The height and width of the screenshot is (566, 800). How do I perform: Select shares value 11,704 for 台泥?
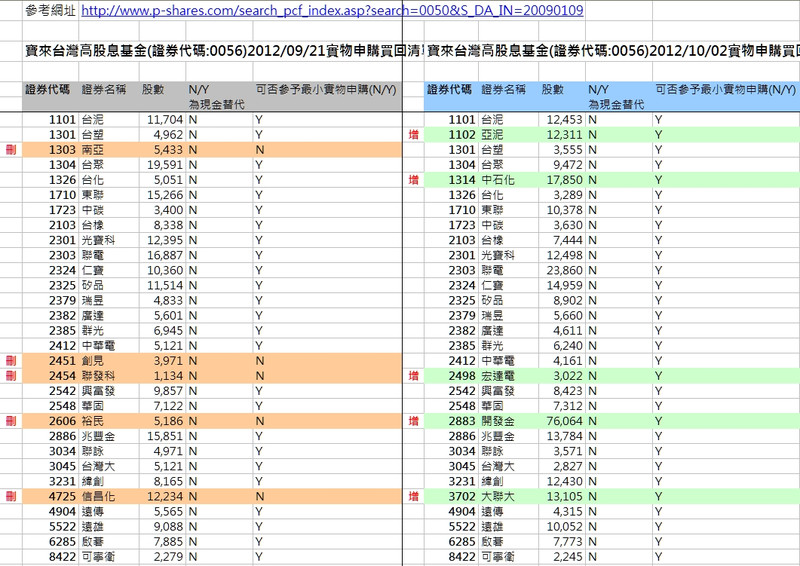[x=165, y=120]
